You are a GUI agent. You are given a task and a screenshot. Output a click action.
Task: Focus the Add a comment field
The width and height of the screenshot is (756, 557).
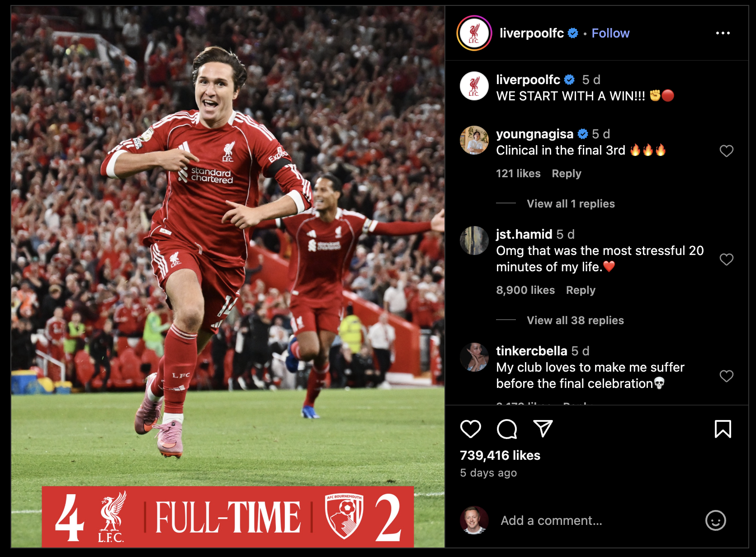597,520
